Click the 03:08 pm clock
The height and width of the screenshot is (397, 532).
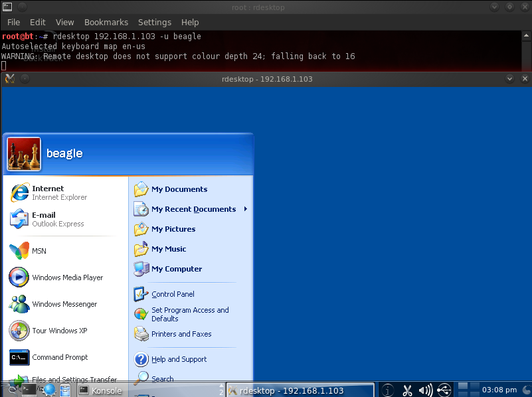[x=499, y=390]
